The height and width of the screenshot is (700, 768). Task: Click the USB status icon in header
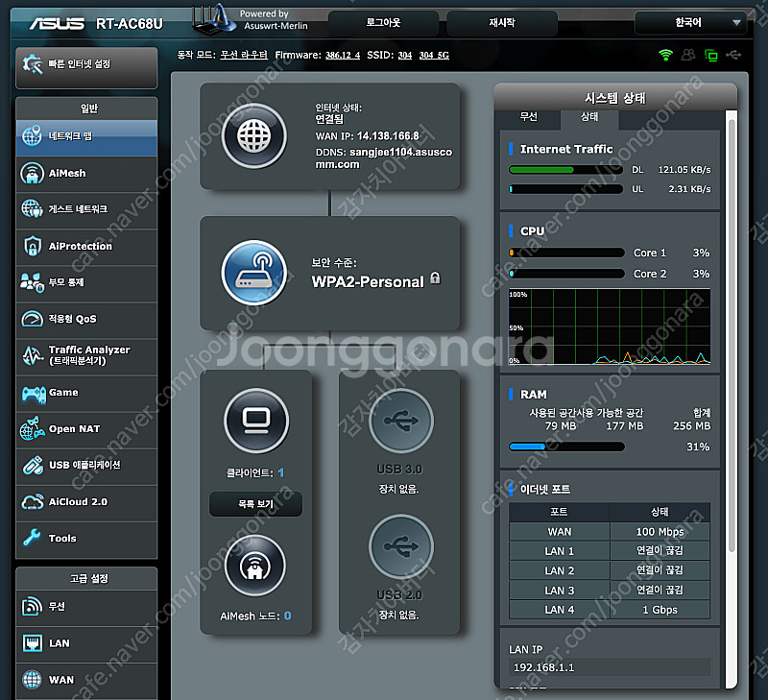click(733, 55)
